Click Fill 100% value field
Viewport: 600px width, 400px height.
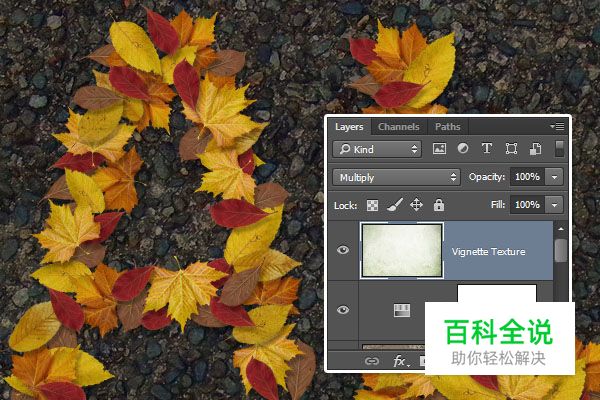pyautogui.click(x=528, y=205)
